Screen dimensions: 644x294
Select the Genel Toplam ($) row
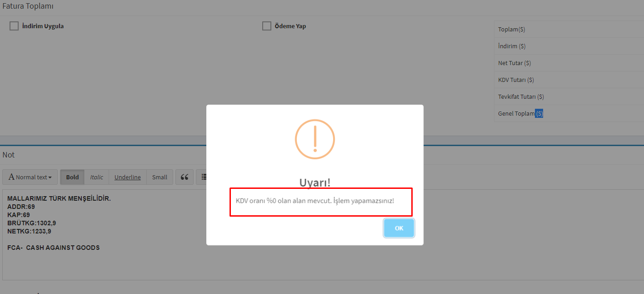click(x=569, y=113)
